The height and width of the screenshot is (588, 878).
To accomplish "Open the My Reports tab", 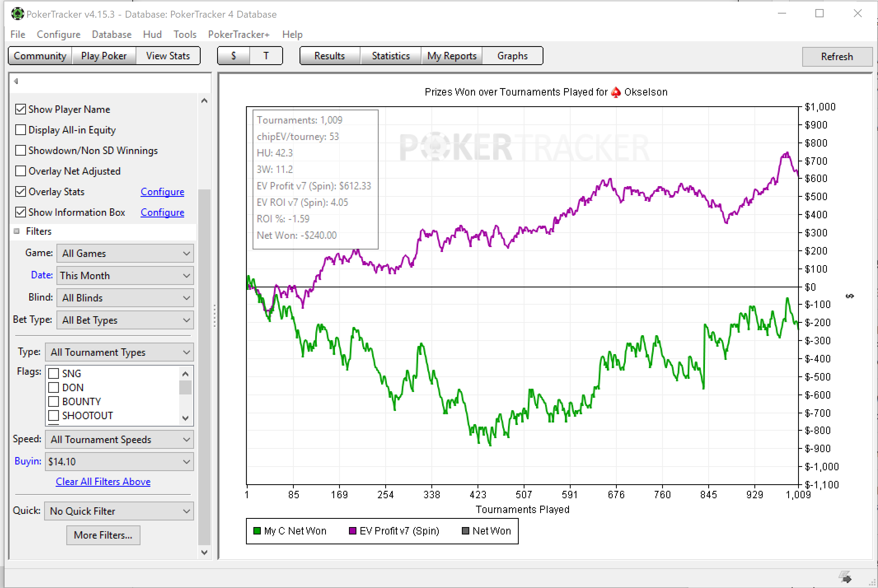I will coord(452,56).
